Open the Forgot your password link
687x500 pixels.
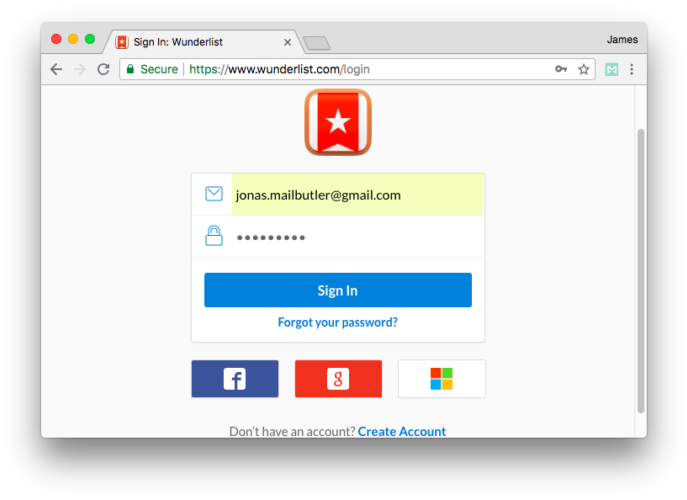pyautogui.click(x=338, y=323)
